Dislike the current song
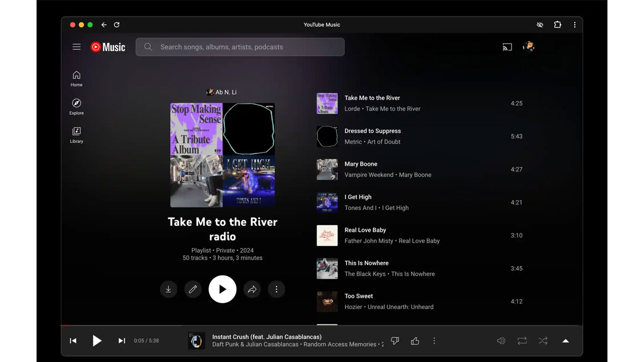Screen dimensions: 644x362 click(395, 341)
